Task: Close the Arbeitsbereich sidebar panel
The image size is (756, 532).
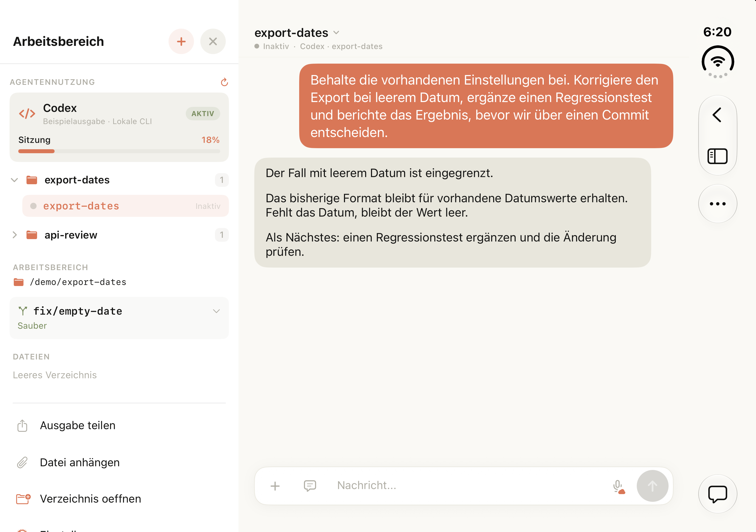Action: tap(213, 42)
